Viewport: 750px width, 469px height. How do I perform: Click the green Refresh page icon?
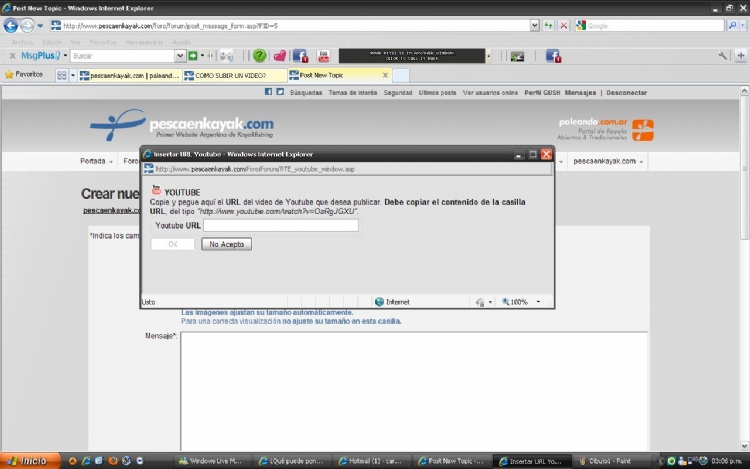[549, 26]
